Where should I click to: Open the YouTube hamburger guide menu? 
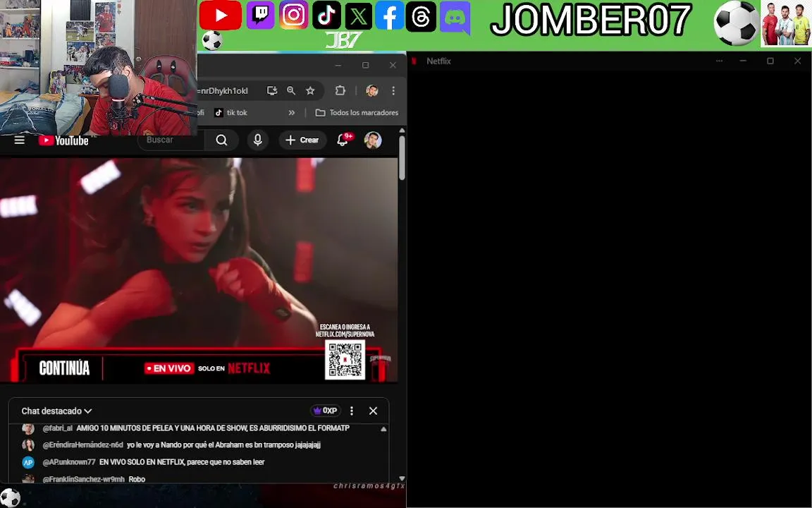click(19, 140)
